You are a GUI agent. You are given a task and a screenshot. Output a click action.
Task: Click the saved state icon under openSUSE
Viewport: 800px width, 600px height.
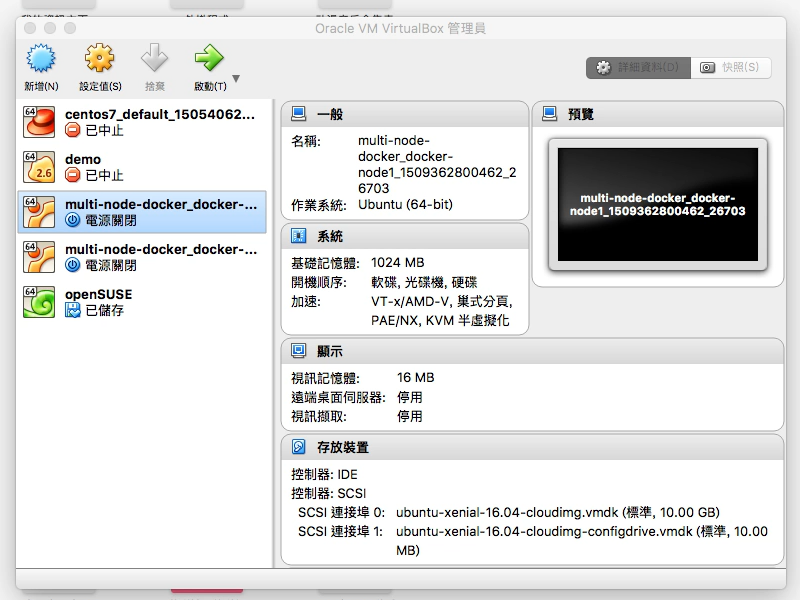pyautogui.click(x=73, y=310)
